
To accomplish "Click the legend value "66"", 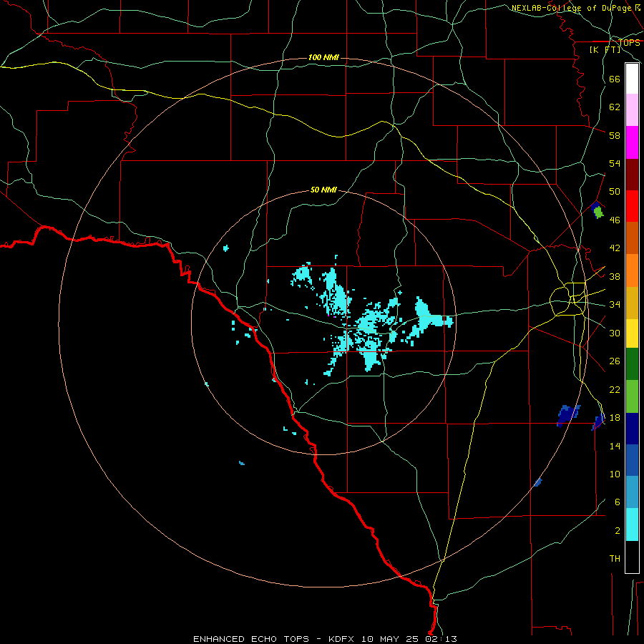I will tap(615, 79).
